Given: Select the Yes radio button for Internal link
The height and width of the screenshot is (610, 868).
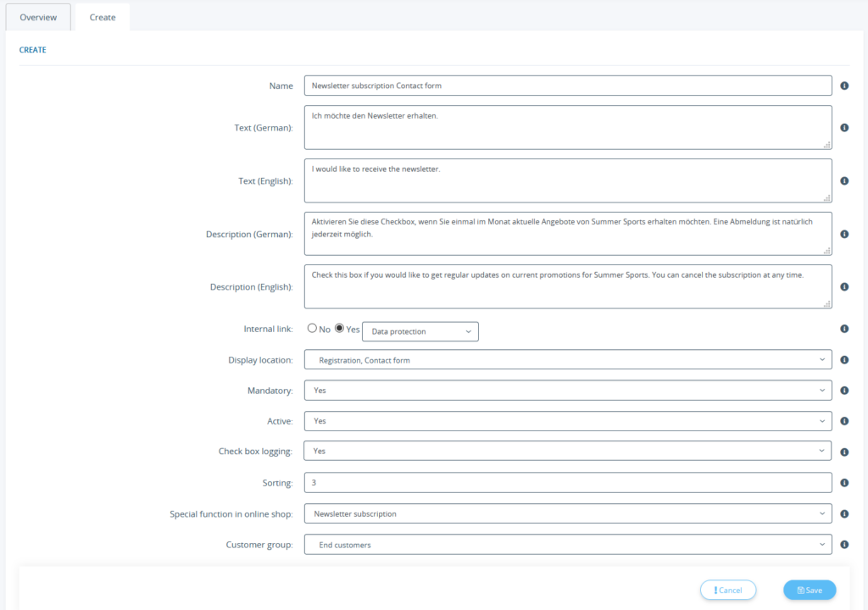Looking at the screenshot, I should [339, 328].
